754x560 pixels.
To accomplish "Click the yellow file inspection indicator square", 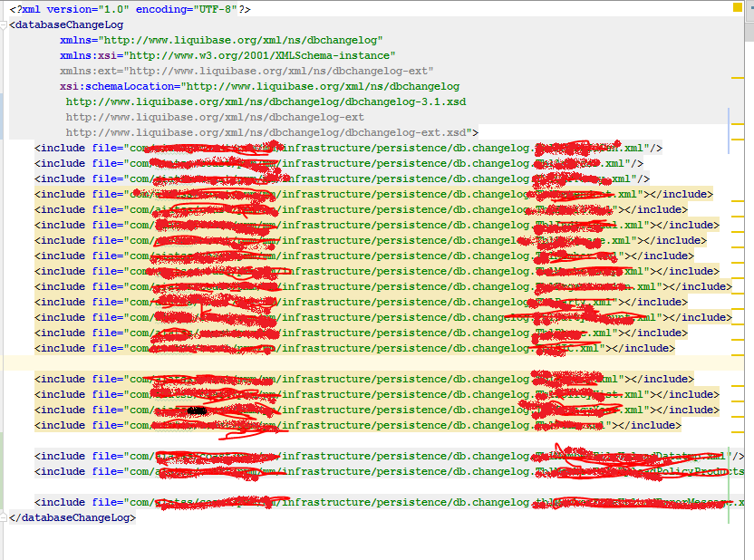I will tap(736, 7).
